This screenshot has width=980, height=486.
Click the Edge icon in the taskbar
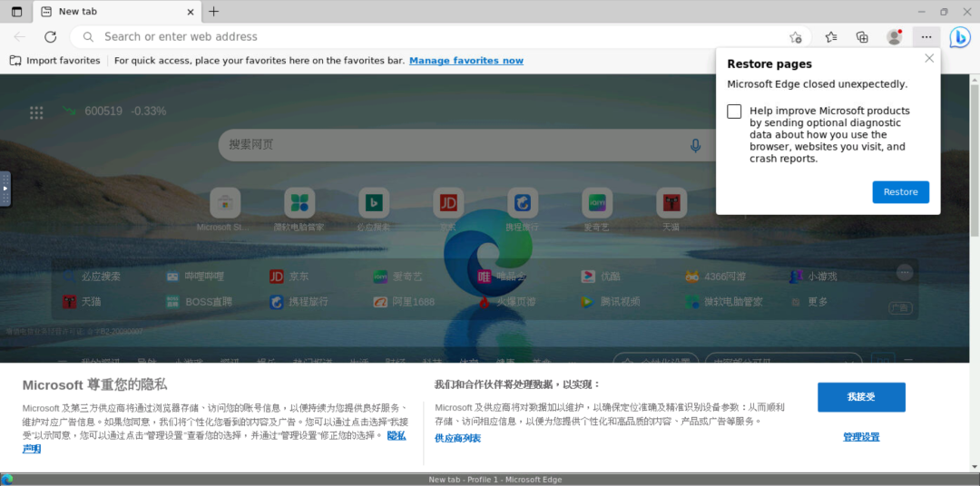point(7,480)
